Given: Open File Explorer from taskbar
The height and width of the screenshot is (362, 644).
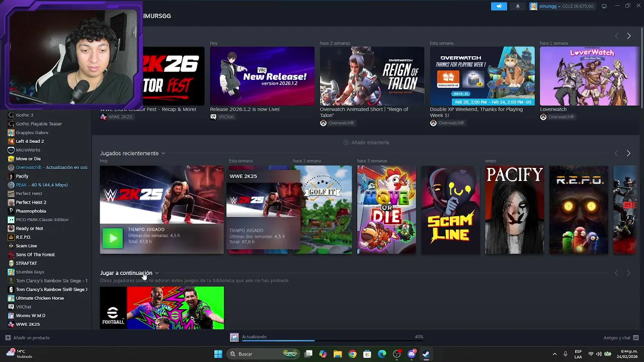Looking at the screenshot, I should coord(338,354).
